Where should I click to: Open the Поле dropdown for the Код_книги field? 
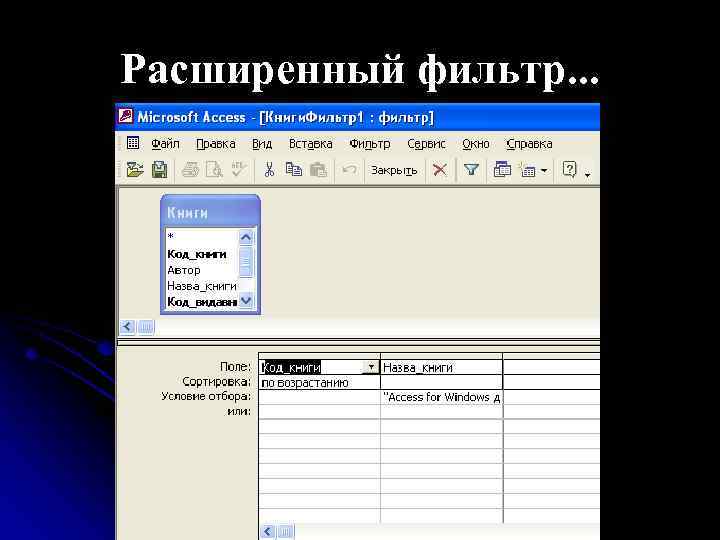coord(371,367)
